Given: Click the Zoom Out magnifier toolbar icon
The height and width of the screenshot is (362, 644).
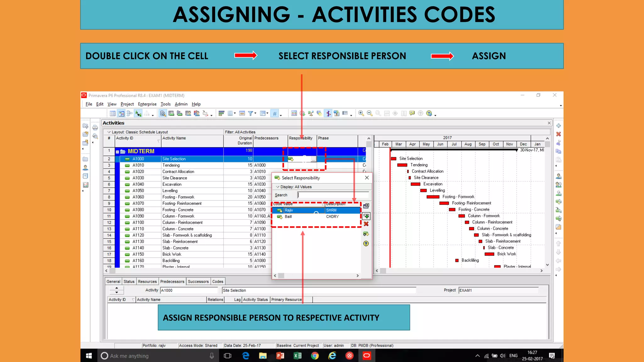Looking at the screenshot, I should pyautogui.click(x=369, y=113).
